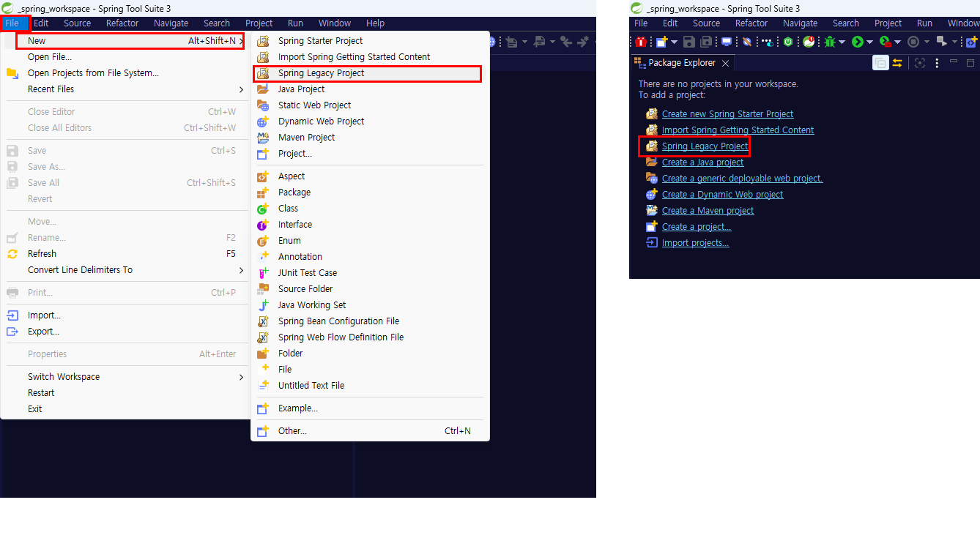Open the dropdown beside the New wizard icon
Image resolution: width=980 pixels, height=538 pixels.
click(675, 42)
